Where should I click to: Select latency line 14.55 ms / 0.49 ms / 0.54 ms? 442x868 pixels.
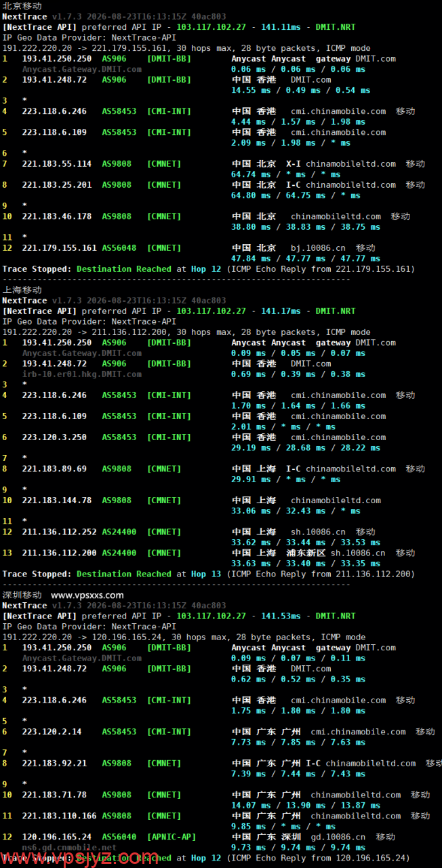click(301, 90)
